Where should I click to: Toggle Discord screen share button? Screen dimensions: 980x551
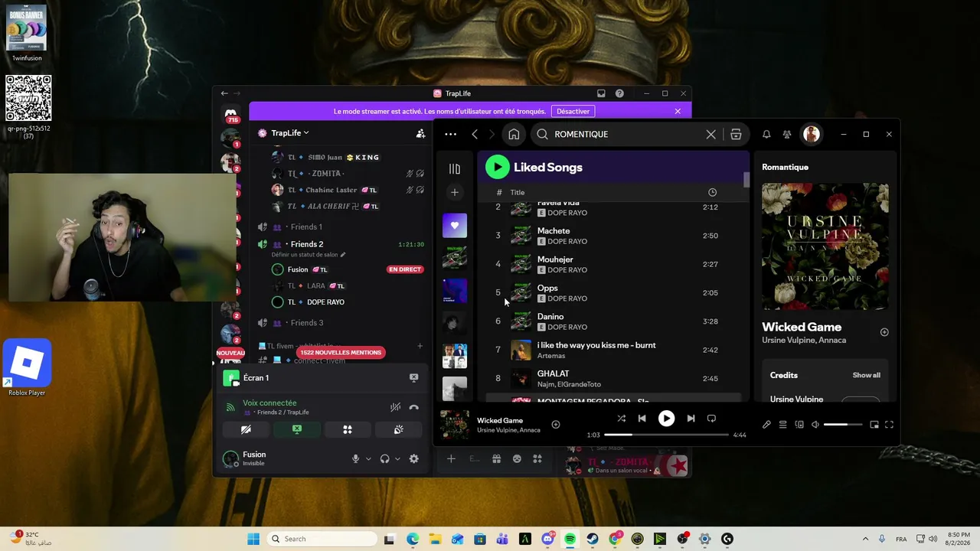pos(297,430)
